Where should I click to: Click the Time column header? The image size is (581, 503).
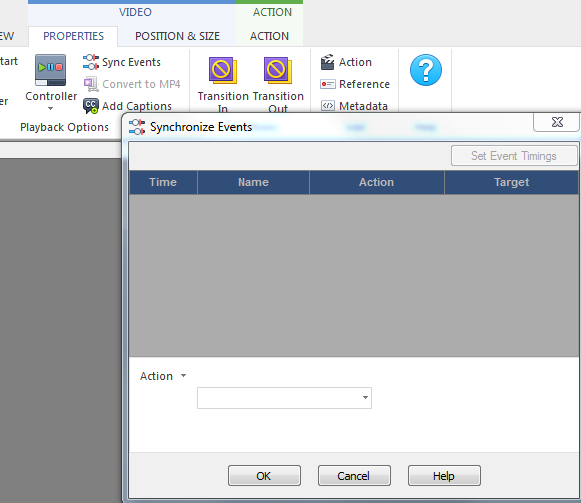pyautogui.click(x=163, y=182)
